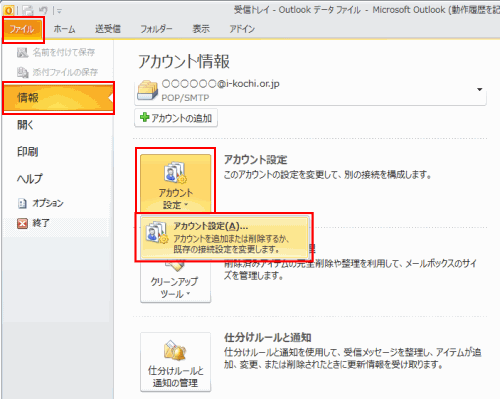Click the save icon in quick access toolbar

[28, 11]
